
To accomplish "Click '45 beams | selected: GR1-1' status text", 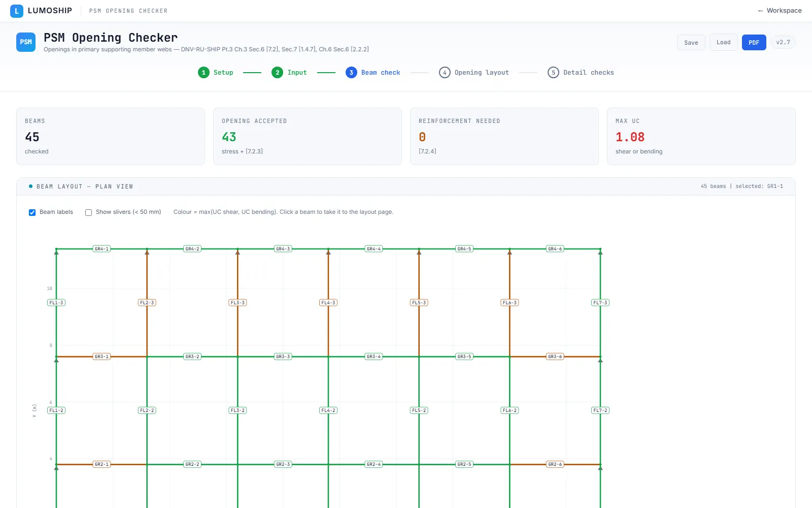I will click(x=741, y=186).
